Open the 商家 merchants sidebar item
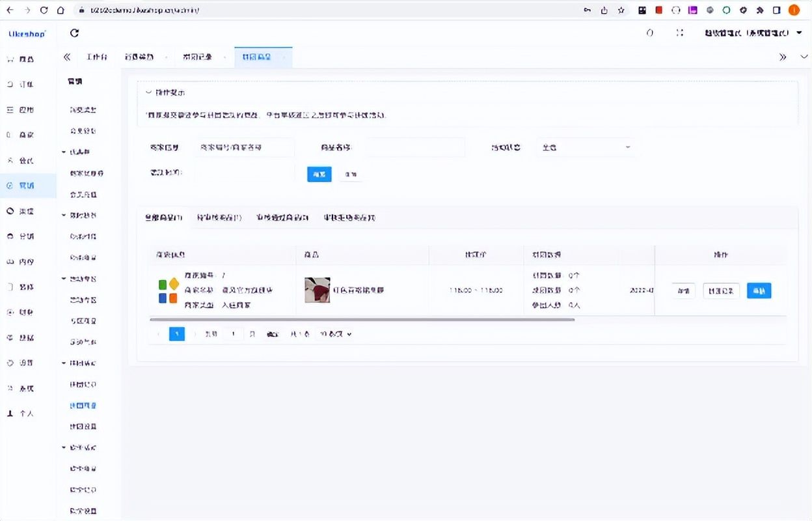The image size is (812, 521). (21, 135)
